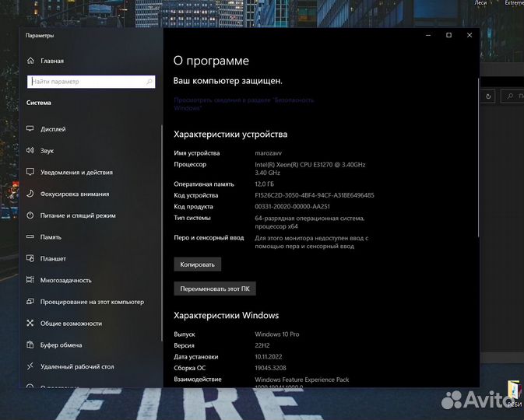Click the Дисплей monitor icon
524x420 pixels.
(30, 129)
